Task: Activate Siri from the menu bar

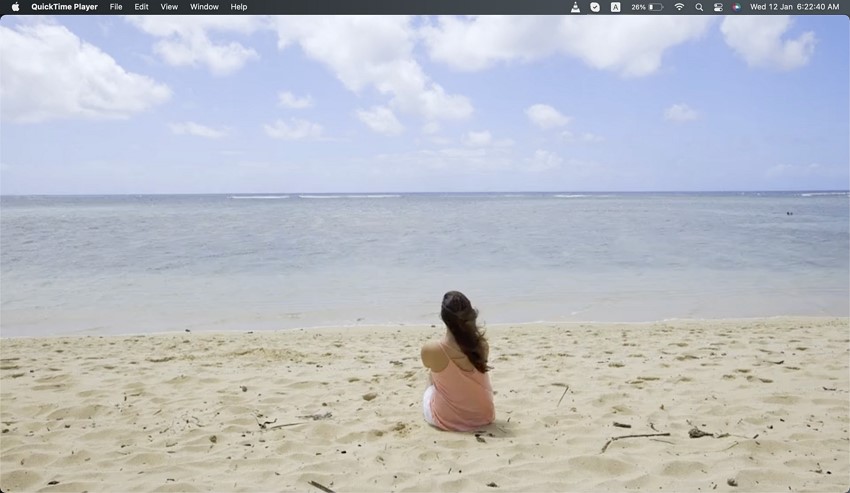Action: [x=736, y=7]
